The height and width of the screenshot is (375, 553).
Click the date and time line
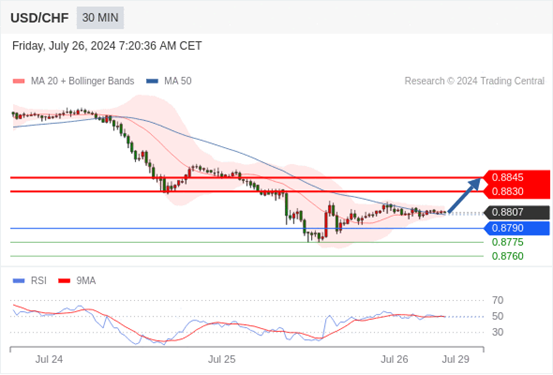(107, 46)
